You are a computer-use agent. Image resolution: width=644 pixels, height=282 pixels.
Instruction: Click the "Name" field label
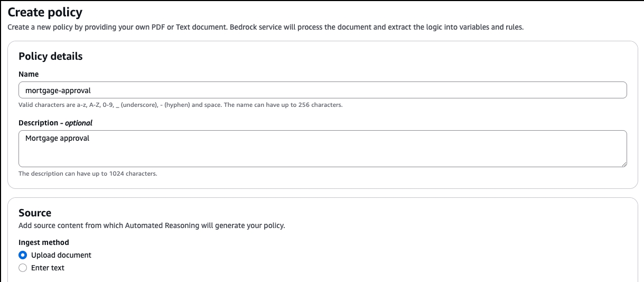[29, 74]
